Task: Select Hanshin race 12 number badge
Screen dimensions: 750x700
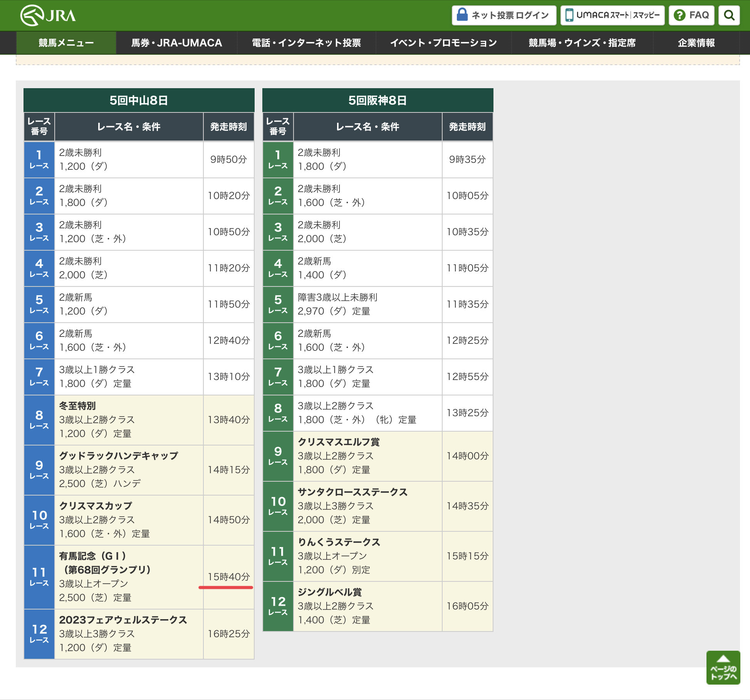Action: [x=278, y=606]
